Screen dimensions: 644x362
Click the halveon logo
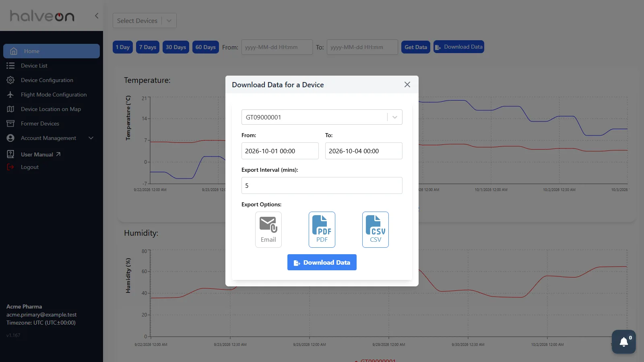(42, 16)
